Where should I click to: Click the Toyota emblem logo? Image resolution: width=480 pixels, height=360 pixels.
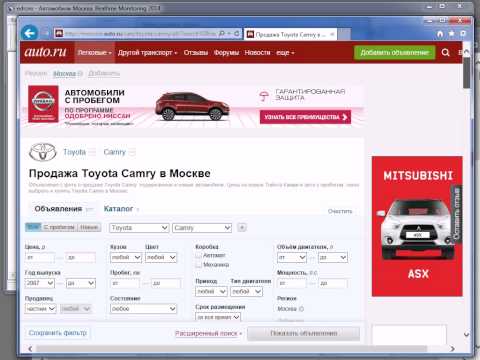pos(43,152)
